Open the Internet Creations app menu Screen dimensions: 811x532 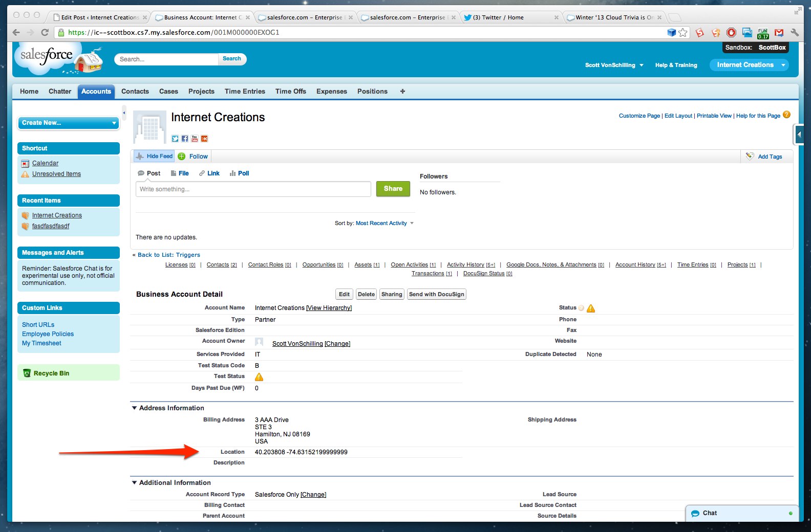pos(749,65)
